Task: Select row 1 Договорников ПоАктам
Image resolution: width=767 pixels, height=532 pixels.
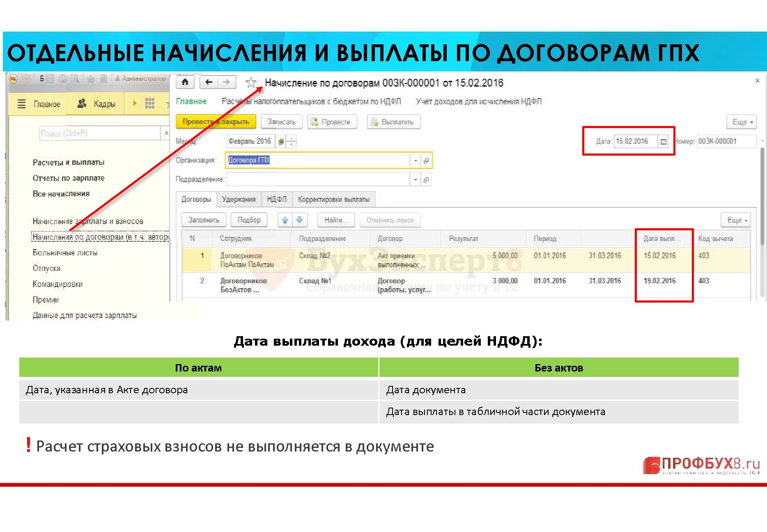Action: point(466,260)
